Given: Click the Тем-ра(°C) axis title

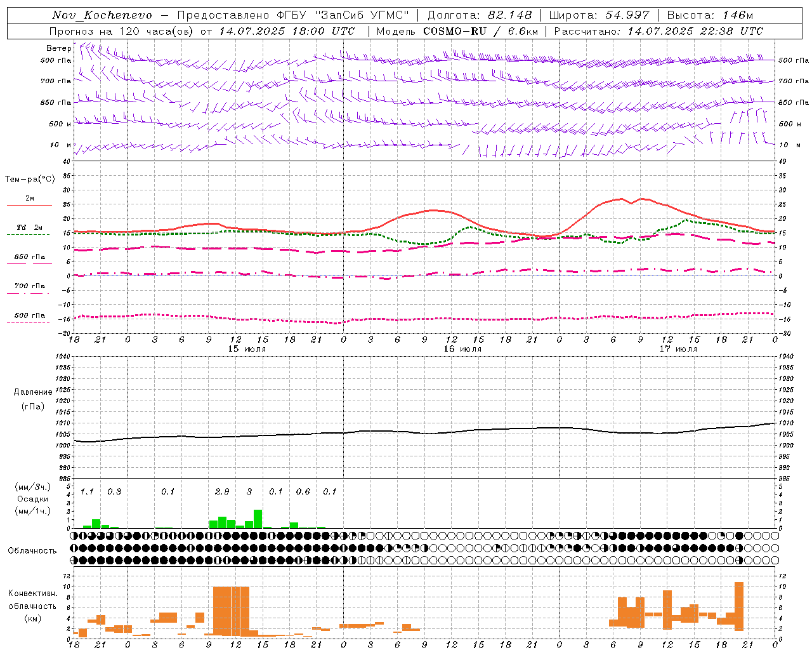Looking at the screenshot, I should point(30,180).
